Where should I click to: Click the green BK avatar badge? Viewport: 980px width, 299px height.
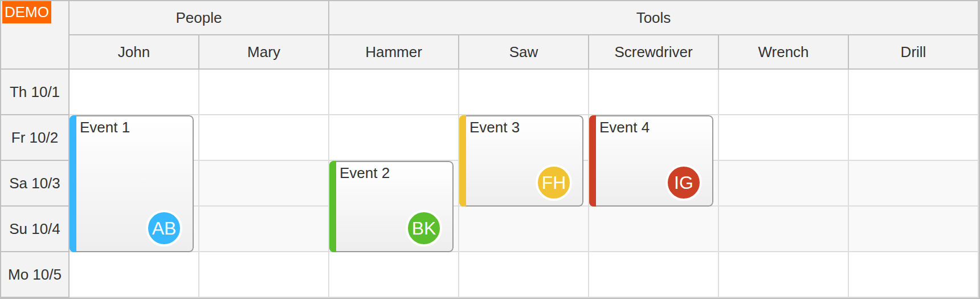(x=424, y=228)
